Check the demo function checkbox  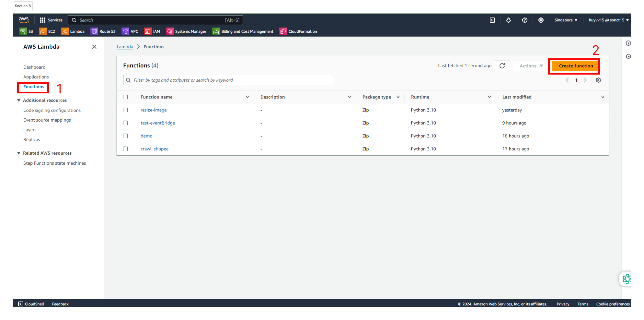tap(125, 136)
